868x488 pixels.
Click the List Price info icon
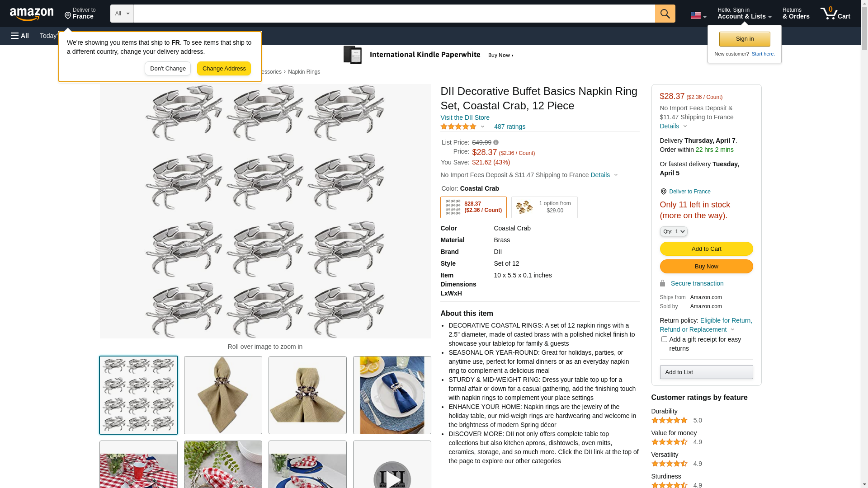[x=496, y=143]
